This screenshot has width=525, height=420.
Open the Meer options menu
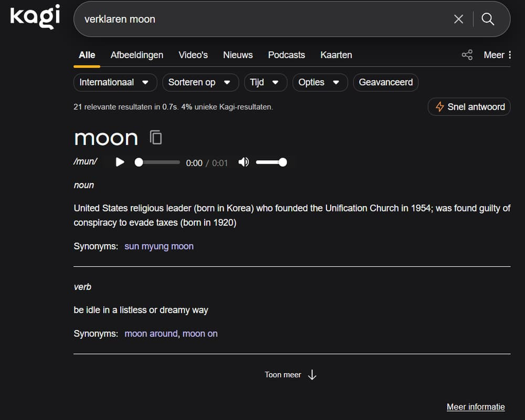pyautogui.click(x=497, y=55)
